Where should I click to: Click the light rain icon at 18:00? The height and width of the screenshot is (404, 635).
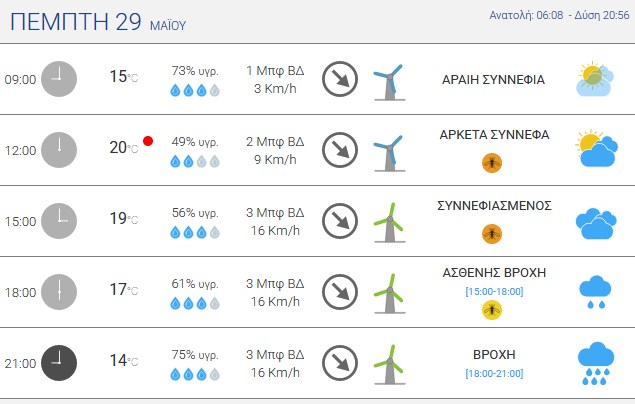point(595,292)
